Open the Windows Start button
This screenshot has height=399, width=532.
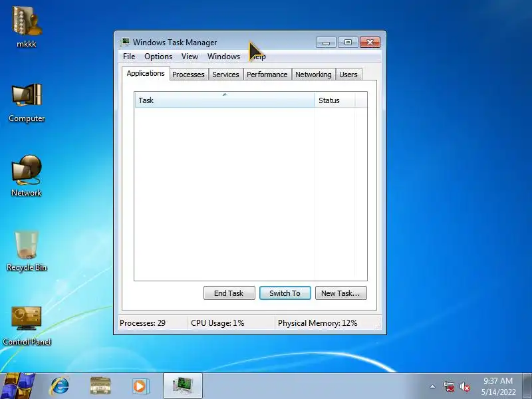(17, 386)
